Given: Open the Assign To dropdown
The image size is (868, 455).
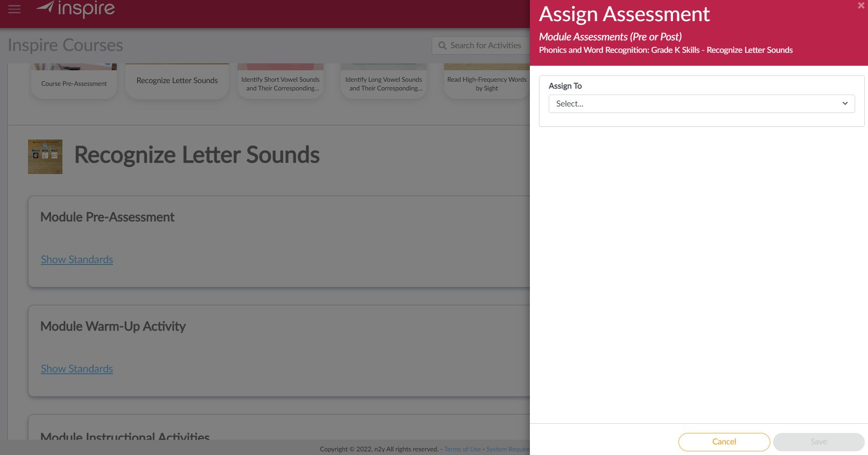Looking at the screenshot, I should tap(701, 104).
